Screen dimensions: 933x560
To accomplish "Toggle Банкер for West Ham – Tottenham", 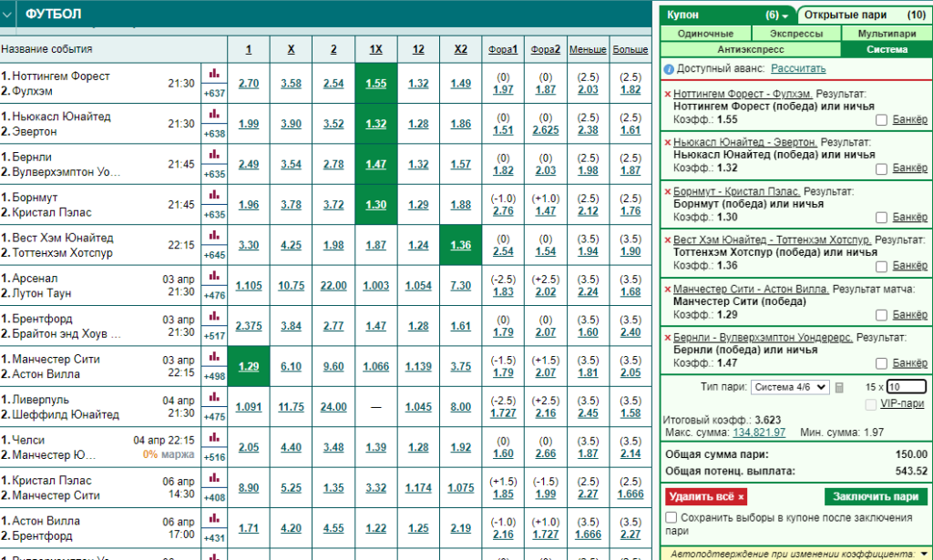I will coord(881,266).
